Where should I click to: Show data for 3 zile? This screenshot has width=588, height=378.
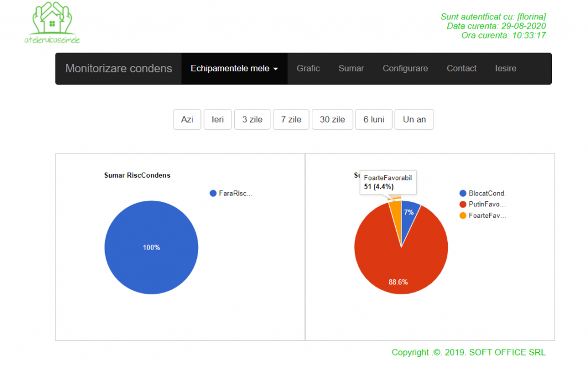252,119
